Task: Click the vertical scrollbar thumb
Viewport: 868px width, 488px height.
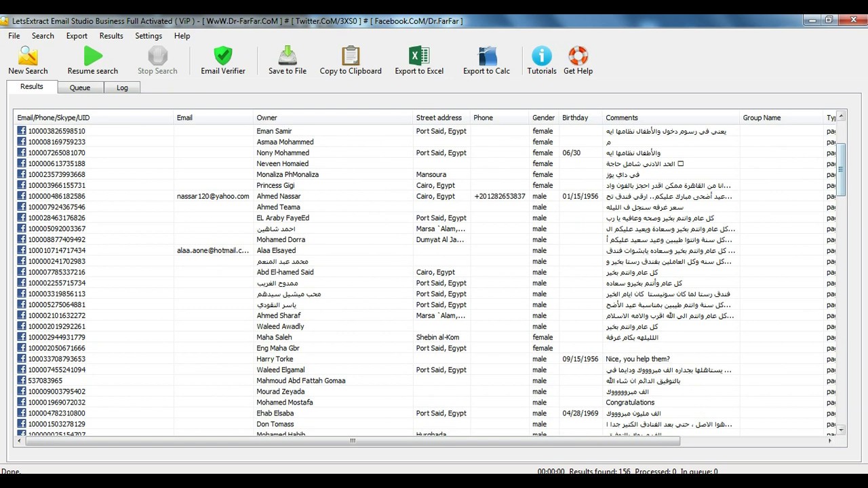Action: click(x=841, y=169)
